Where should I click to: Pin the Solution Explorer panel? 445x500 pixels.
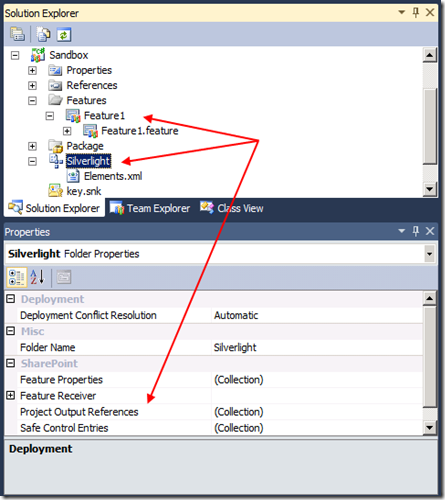(x=416, y=13)
